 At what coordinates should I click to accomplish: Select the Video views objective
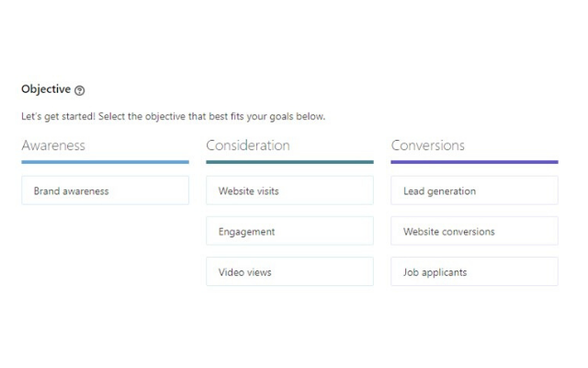(x=289, y=271)
